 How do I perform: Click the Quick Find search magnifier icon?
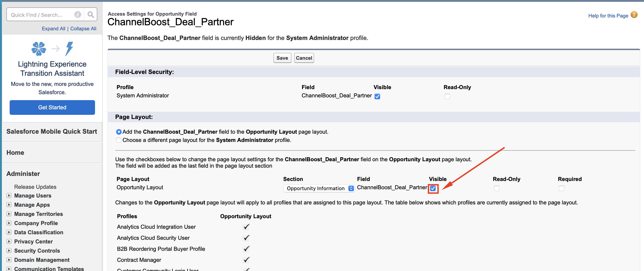point(91,15)
